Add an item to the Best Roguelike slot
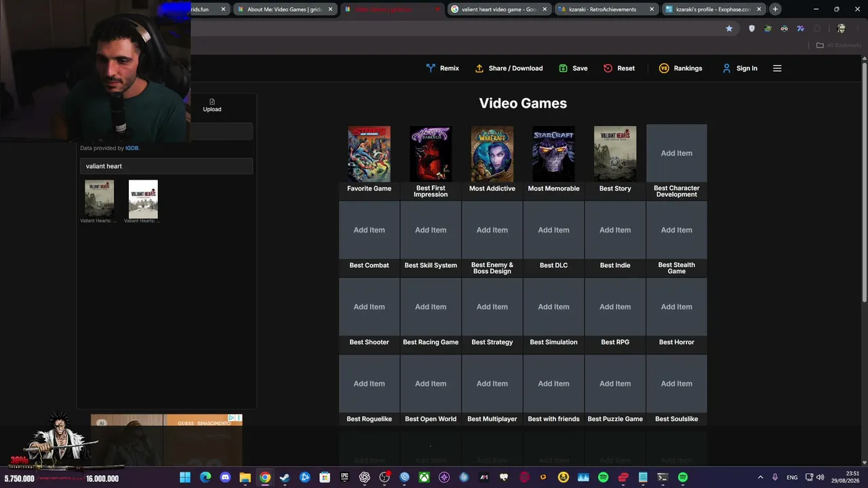This screenshot has width=868, height=488. point(369,384)
